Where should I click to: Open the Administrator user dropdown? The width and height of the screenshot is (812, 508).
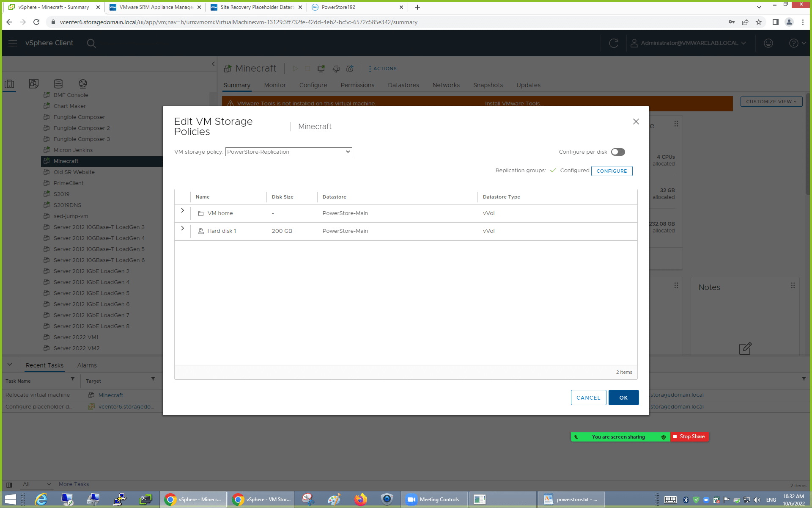(x=688, y=43)
